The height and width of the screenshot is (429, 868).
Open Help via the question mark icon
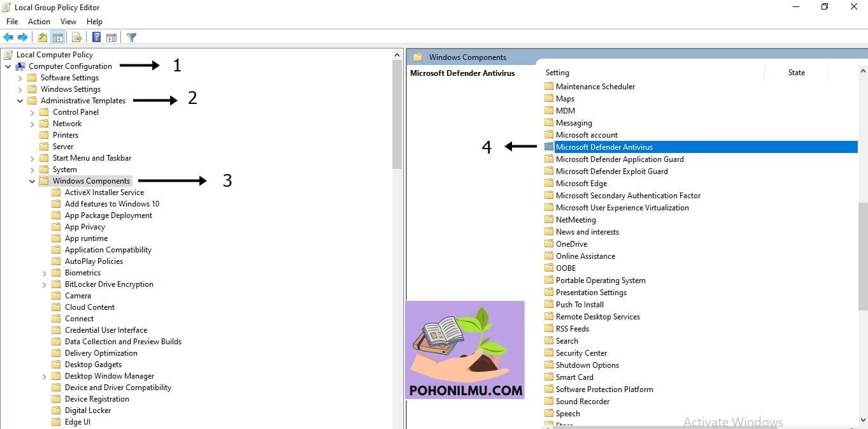[x=96, y=38]
